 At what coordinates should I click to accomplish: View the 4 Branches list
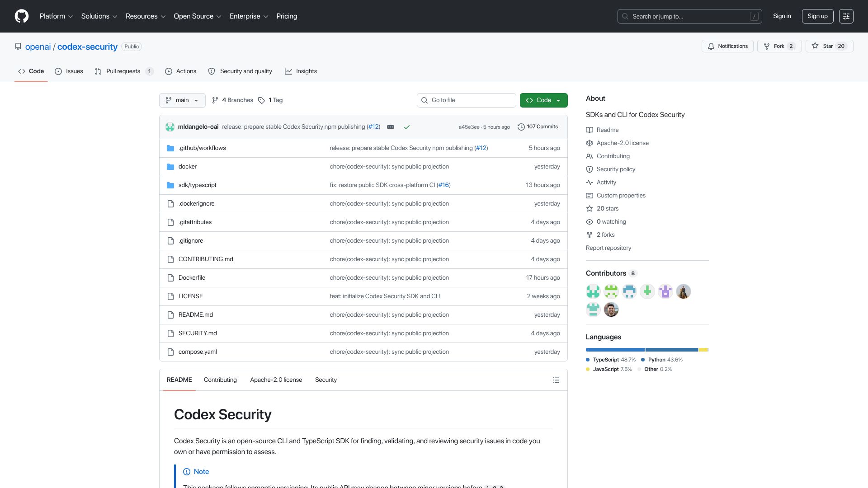point(233,100)
